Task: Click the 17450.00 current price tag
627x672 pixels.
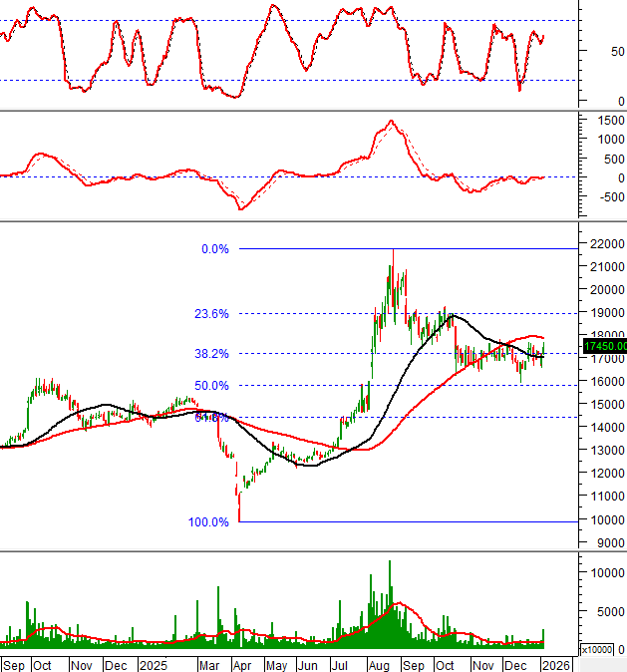Action: click(605, 346)
